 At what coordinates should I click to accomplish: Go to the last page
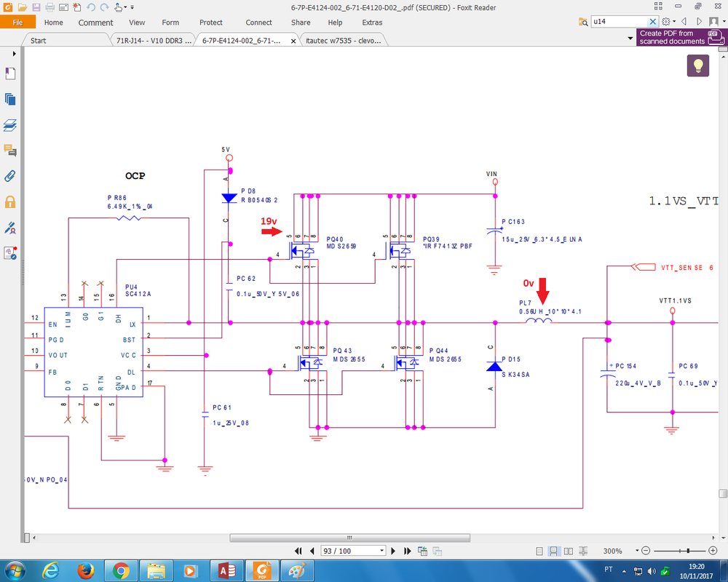[408, 551]
